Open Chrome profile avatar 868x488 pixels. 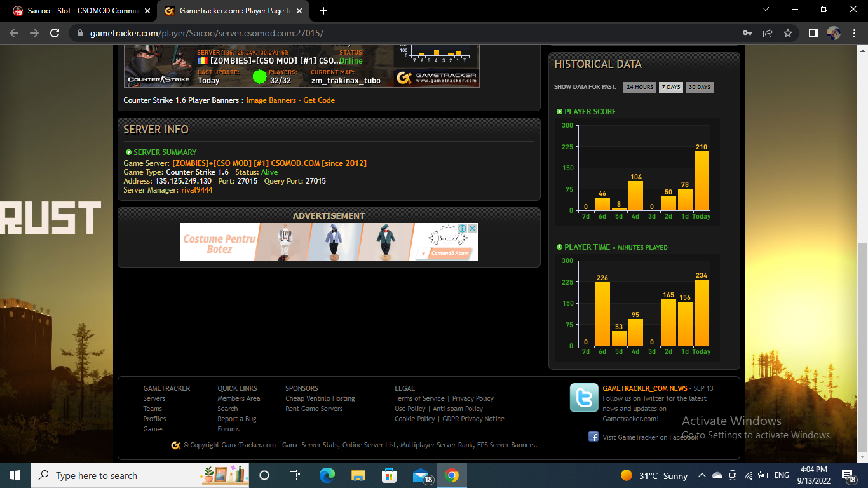(834, 33)
